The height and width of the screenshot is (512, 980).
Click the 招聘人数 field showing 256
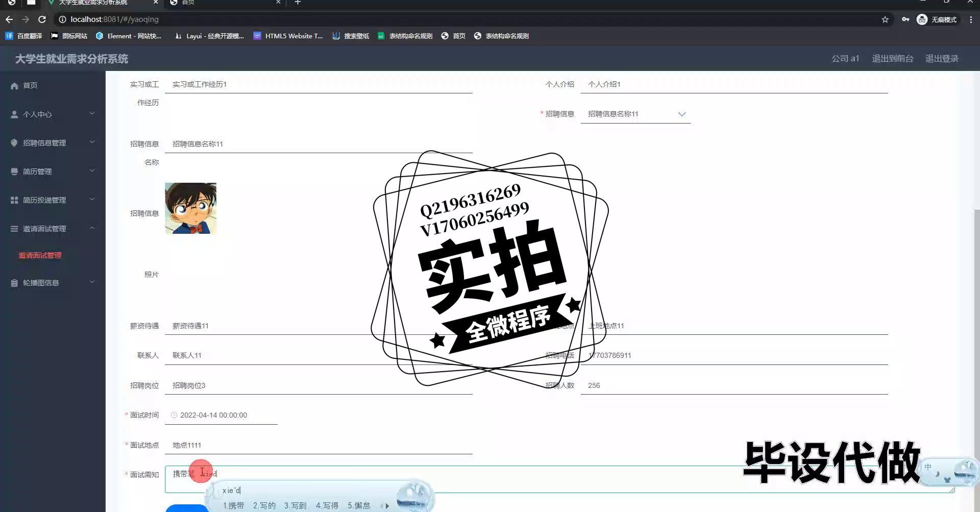point(734,385)
